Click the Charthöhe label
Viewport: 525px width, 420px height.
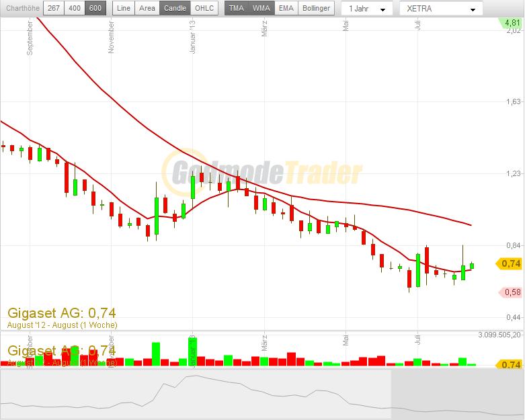pos(23,8)
